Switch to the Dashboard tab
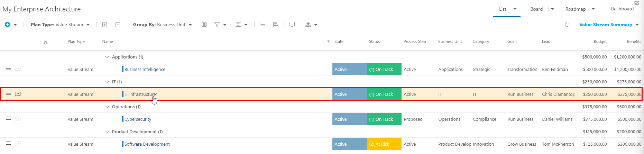 coord(622,9)
